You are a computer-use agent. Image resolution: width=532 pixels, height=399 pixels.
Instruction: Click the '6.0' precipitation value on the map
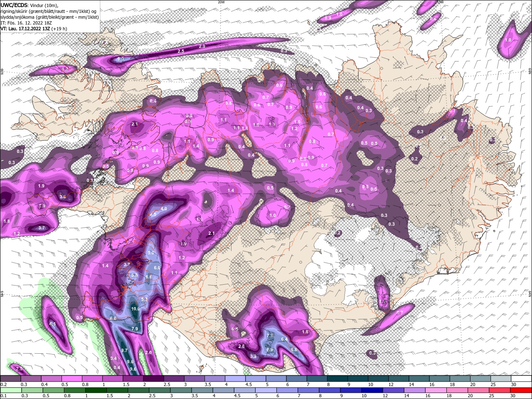tap(157, 268)
